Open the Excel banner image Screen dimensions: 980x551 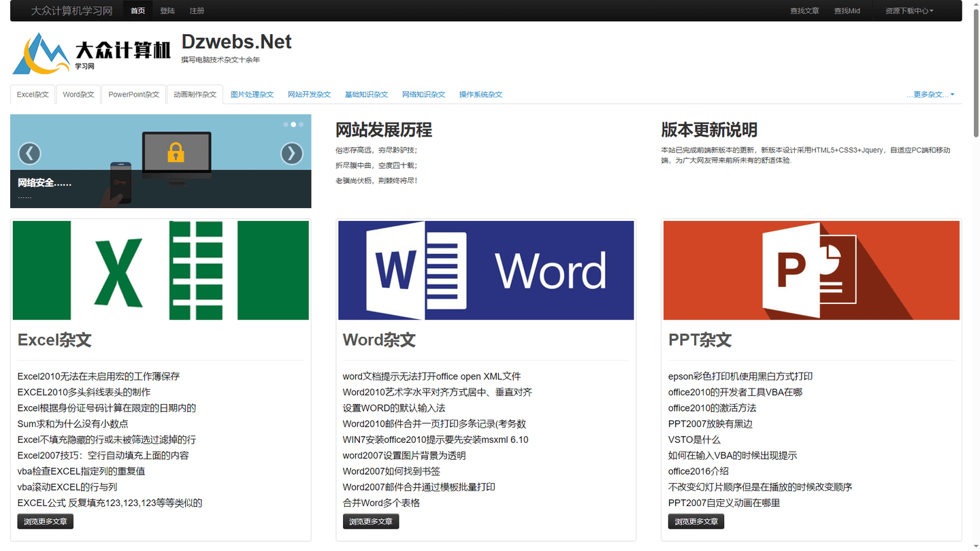point(161,270)
